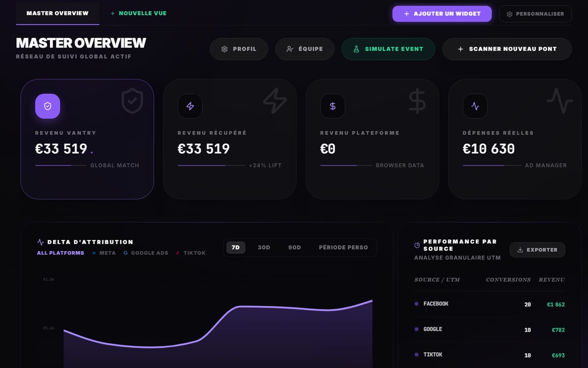Image resolution: width=588 pixels, height=368 pixels.
Task: Filter chart by Google Ads platform
Action: 146,253
